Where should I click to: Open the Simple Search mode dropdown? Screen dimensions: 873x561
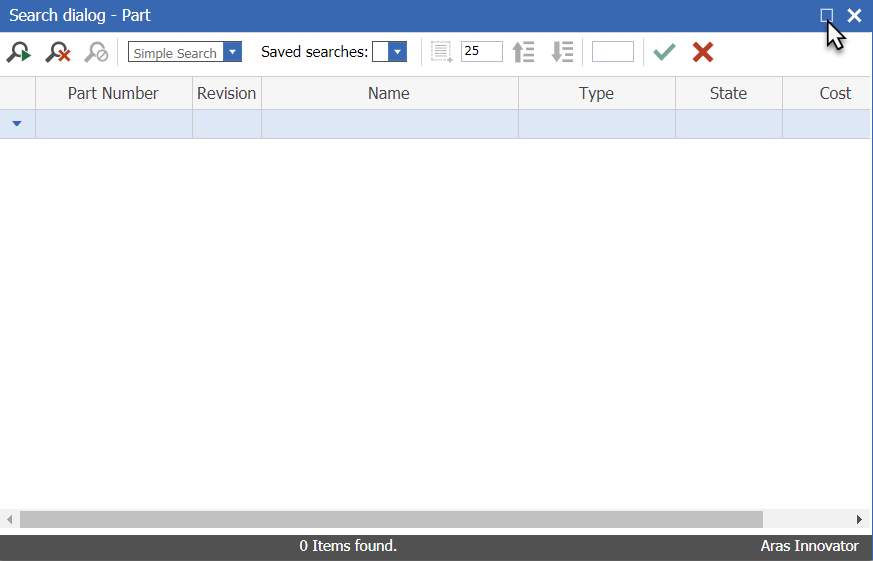[232, 52]
